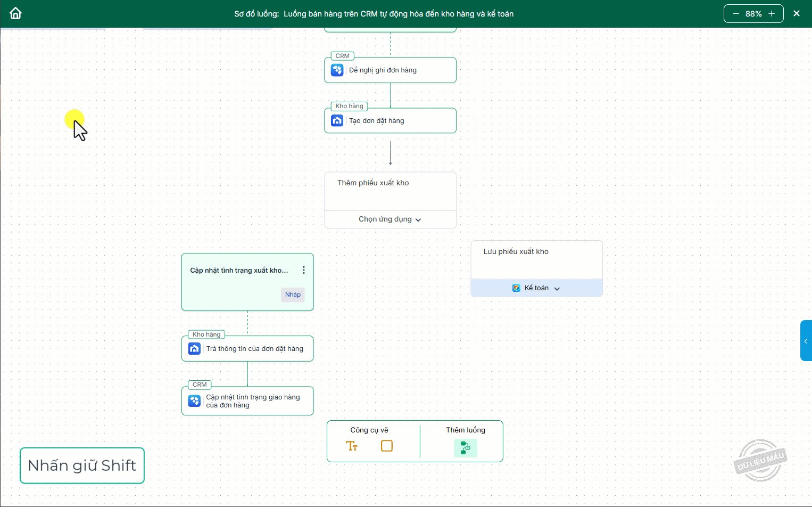This screenshot has width=812, height=507.
Task: Select the Đề nghị ghi đơn hàng node text
Action: click(383, 70)
